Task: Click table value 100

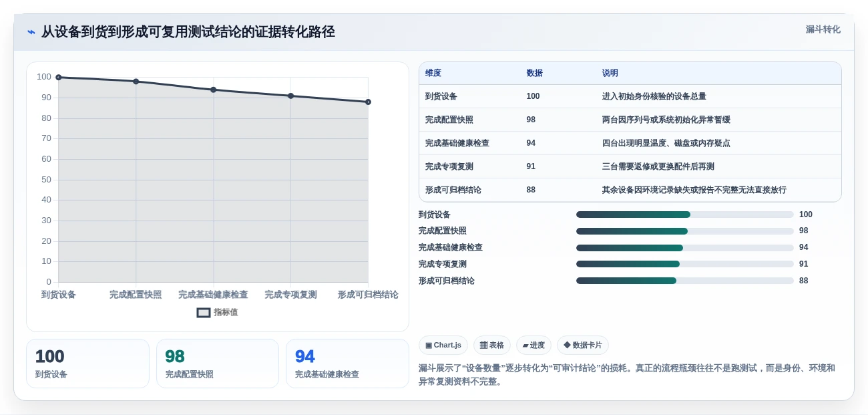Action: (533, 96)
